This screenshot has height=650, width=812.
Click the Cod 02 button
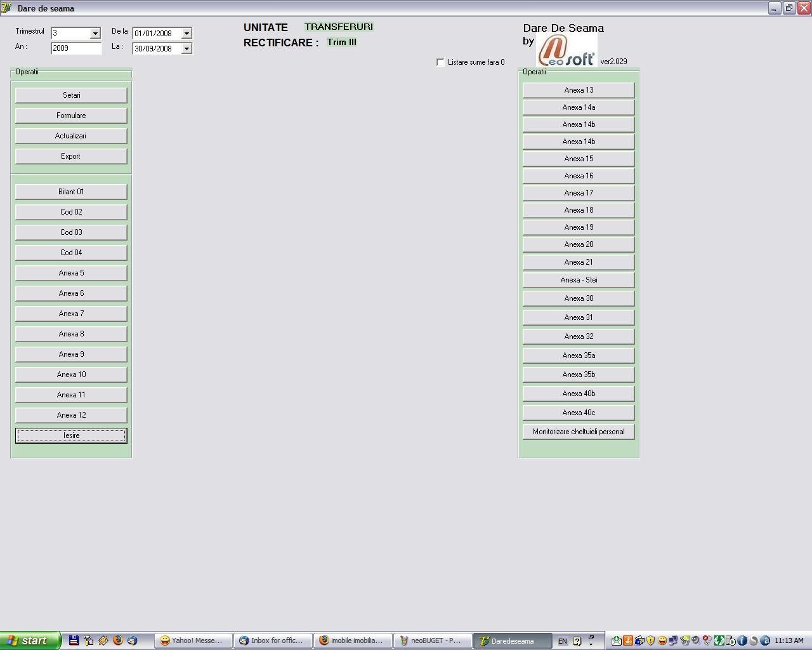click(71, 212)
